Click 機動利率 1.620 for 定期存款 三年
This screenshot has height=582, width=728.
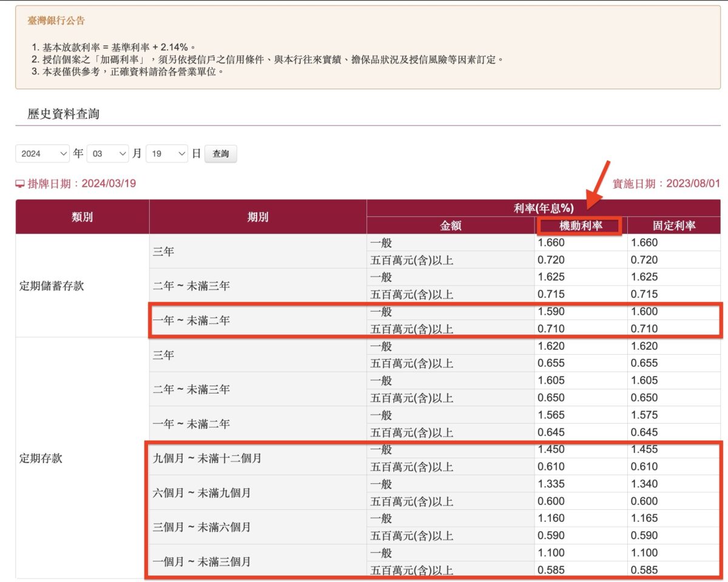point(551,346)
